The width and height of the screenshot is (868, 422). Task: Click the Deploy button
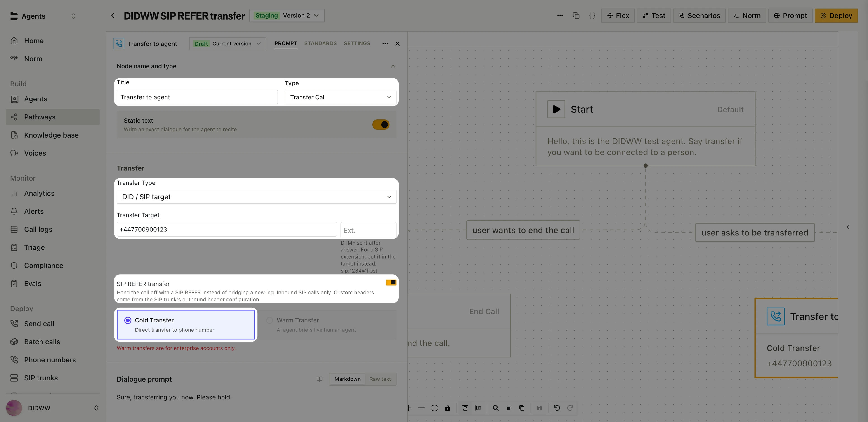pos(836,16)
